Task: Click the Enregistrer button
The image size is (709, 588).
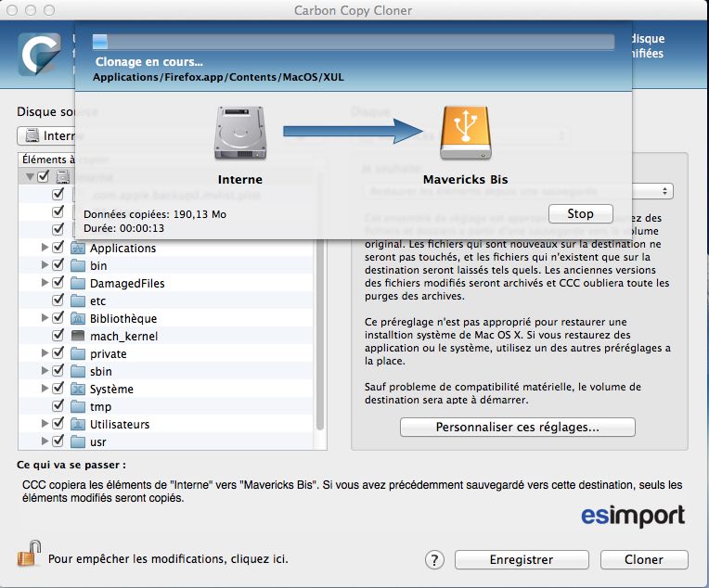Action: point(522,560)
